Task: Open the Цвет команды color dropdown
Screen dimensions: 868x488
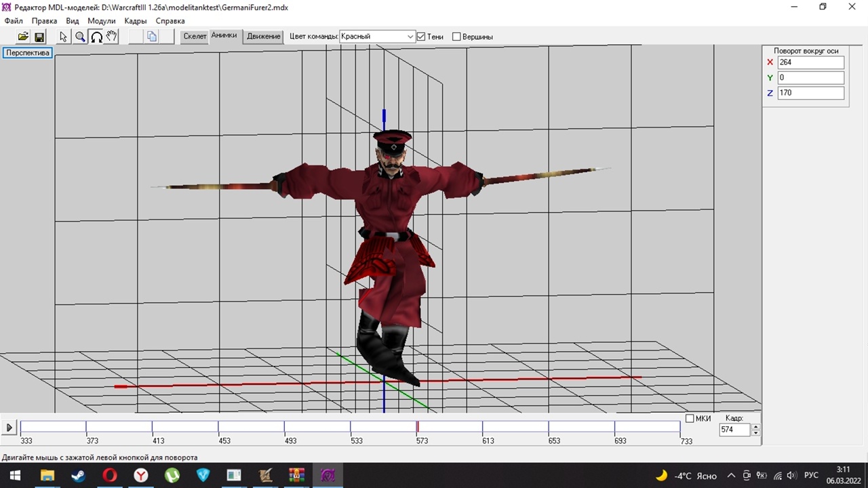Action: 377,37
